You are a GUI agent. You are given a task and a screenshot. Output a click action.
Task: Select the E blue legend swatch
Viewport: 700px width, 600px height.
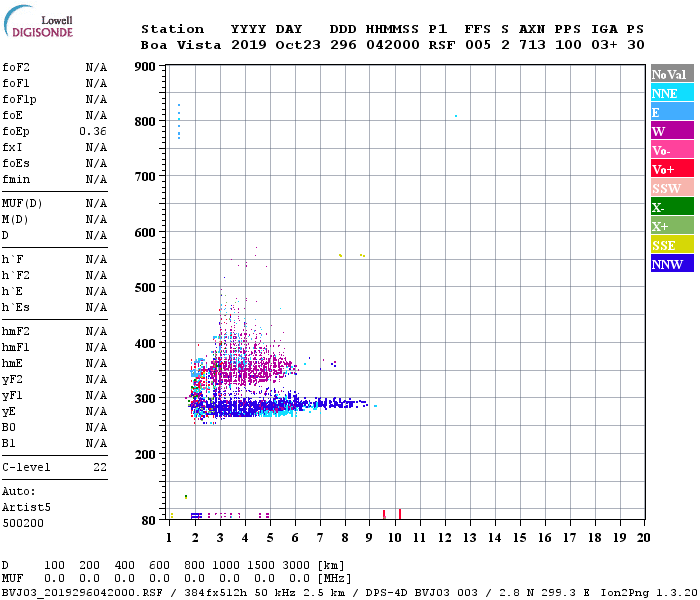point(672,112)
